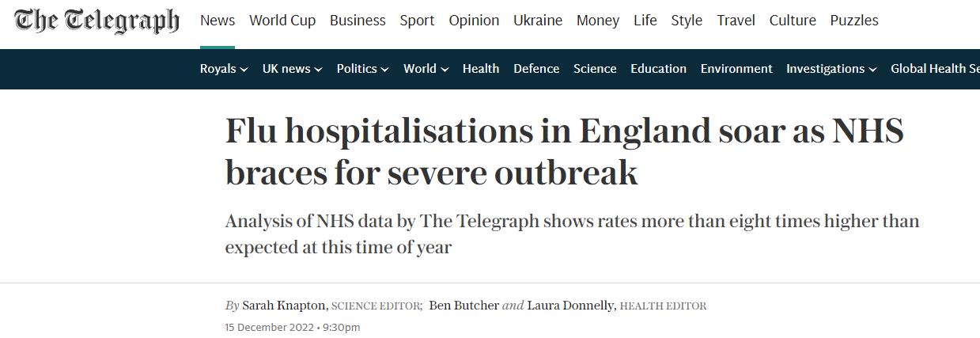Expand the UK news dropdown
The width and height of the screenshot is (980, 338).
coord(292,69)
